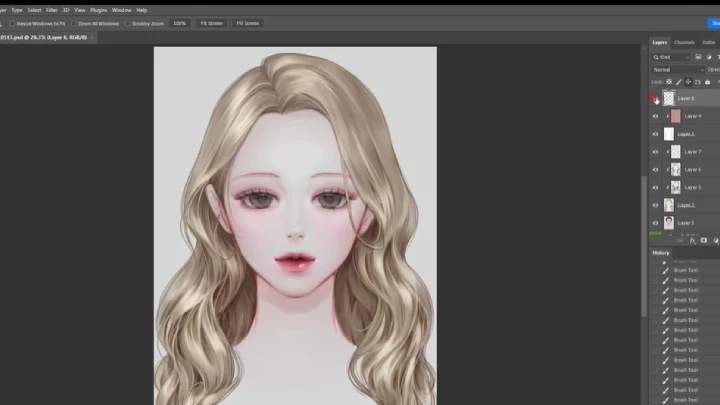Screen dimensions: 720x405
Task: Click the layer effects fx icon
Action: click(x=692, y=240)
